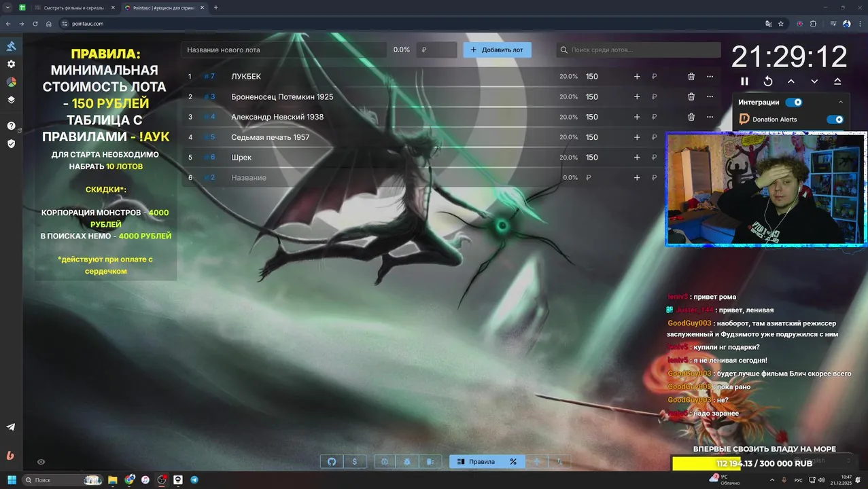Open Telegram from the taskbar

[x=194, y=480]
